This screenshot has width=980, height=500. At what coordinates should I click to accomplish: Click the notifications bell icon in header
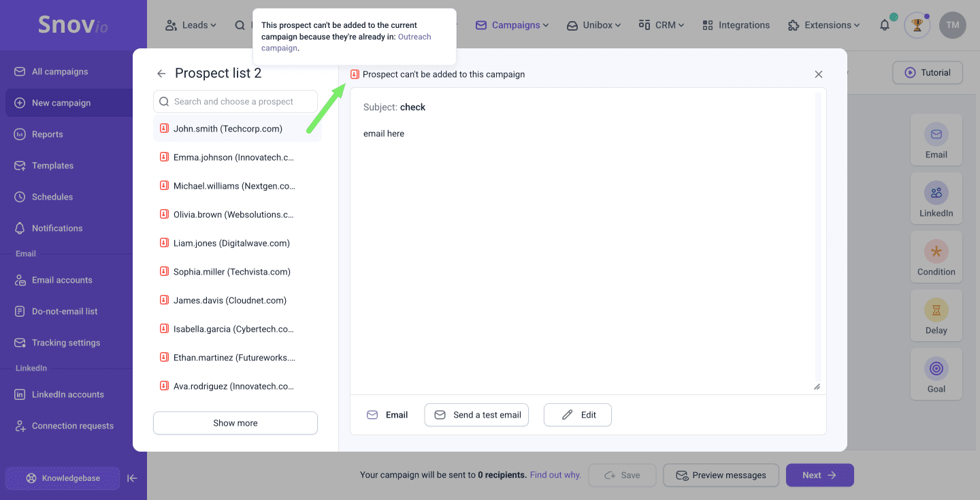(885, 25)
